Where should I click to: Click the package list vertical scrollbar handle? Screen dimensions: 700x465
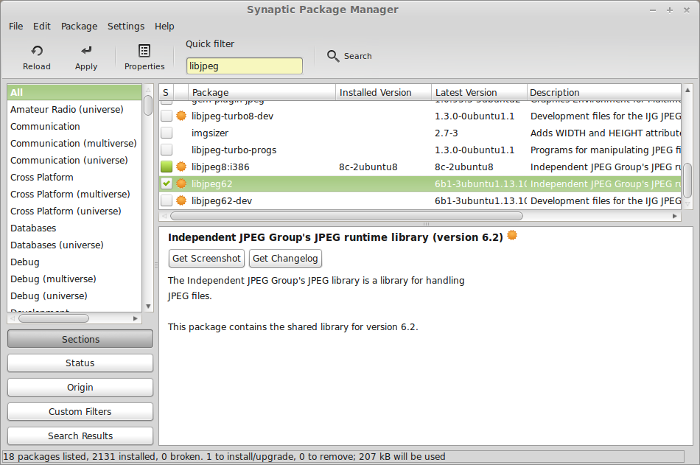(688, 180)
